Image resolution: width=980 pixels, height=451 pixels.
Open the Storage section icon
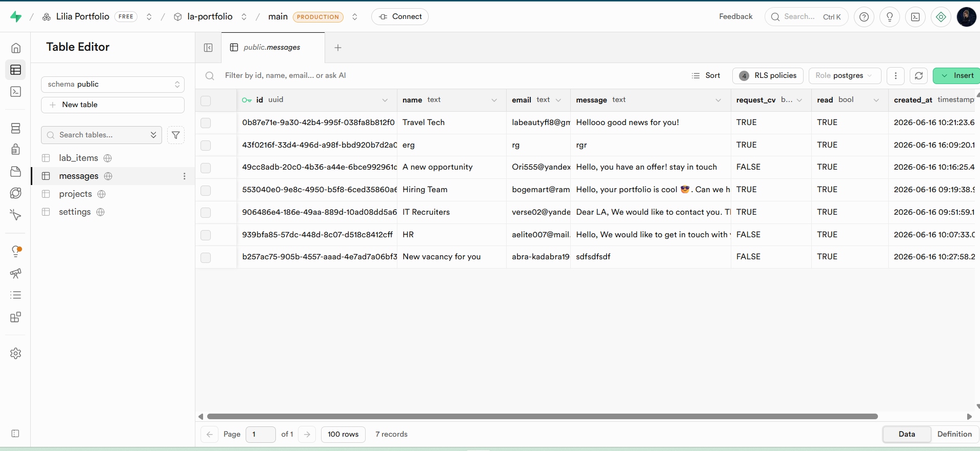point(16,171)
